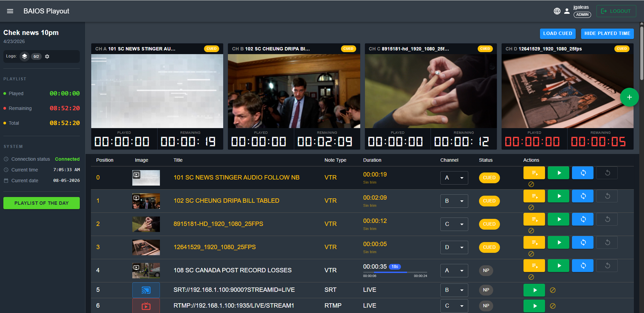Click RTMP live TV icon thumbnail
This screenshot has height=313, width=644.
(x=146, y=306)
